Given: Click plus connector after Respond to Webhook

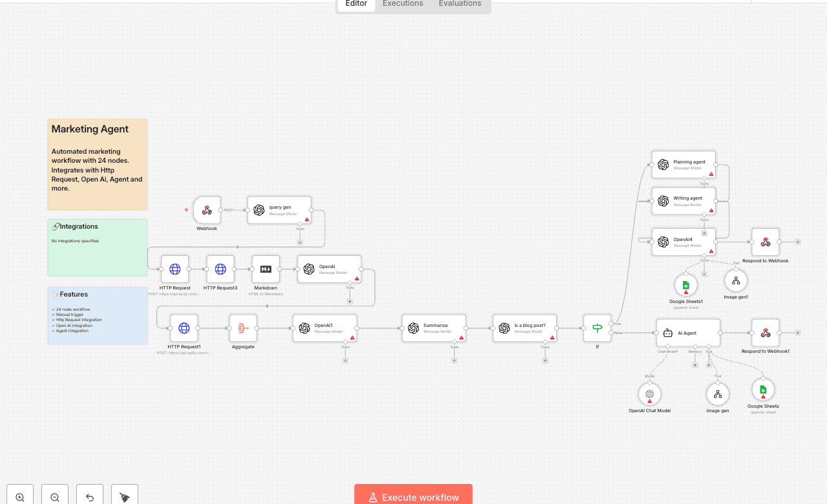Looking at the screenshot, I should pos(798,242).
